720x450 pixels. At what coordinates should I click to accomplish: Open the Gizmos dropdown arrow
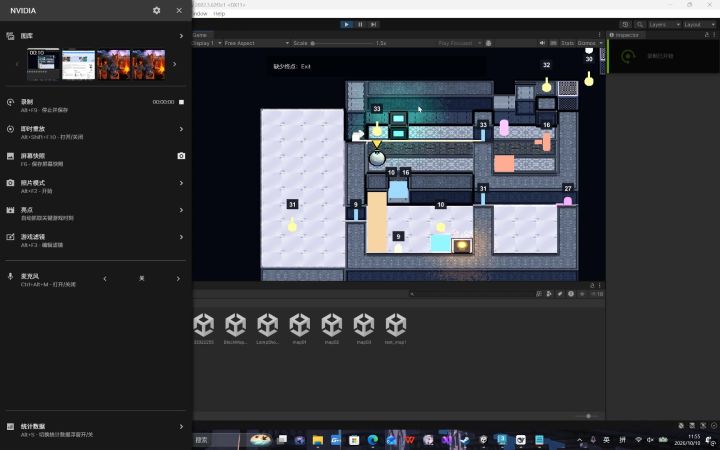[x=601, y=43]
